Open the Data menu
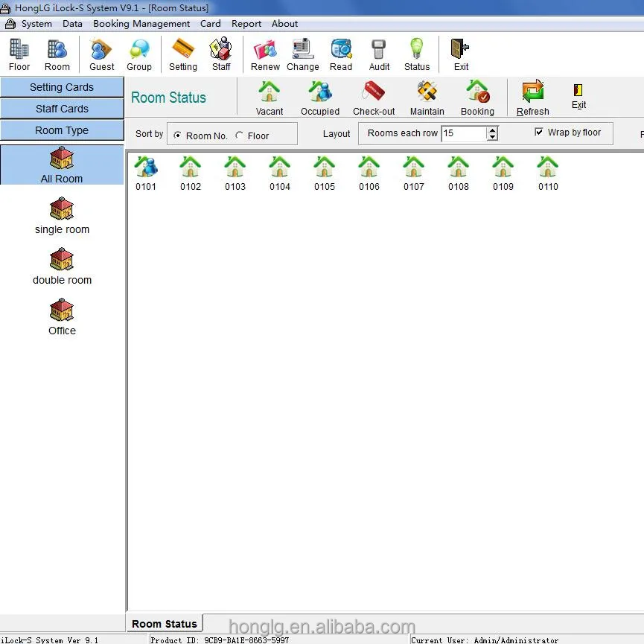 [72, 24]
